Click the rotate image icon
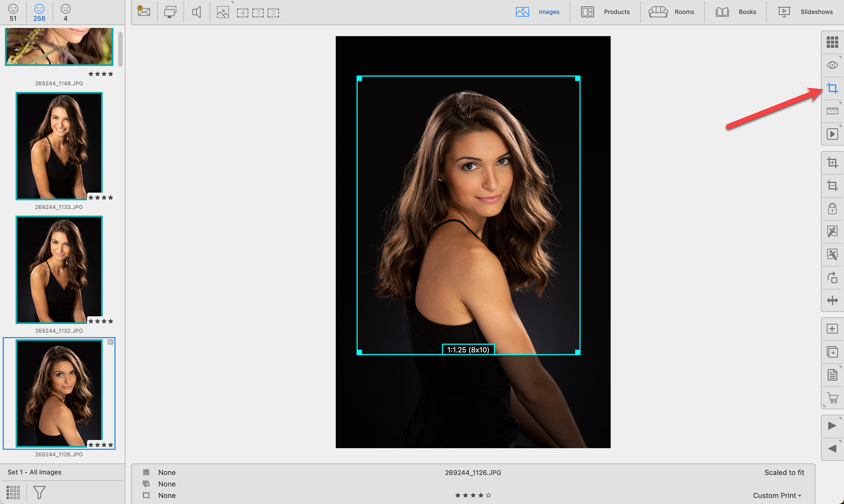This screenshot has height=504, width=844. click(x=832, y=278)
